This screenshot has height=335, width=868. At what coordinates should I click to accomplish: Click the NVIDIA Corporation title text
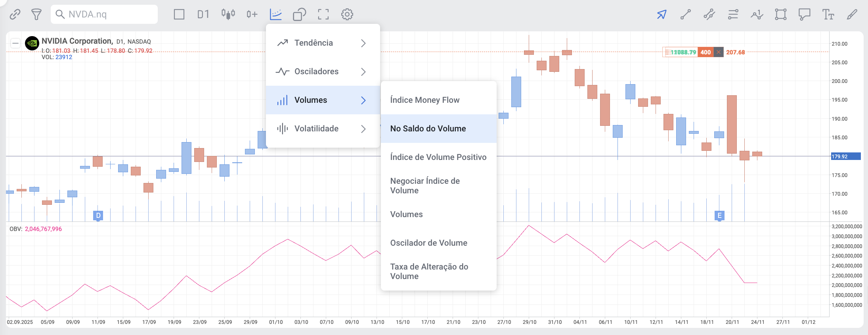pos(77,41)
